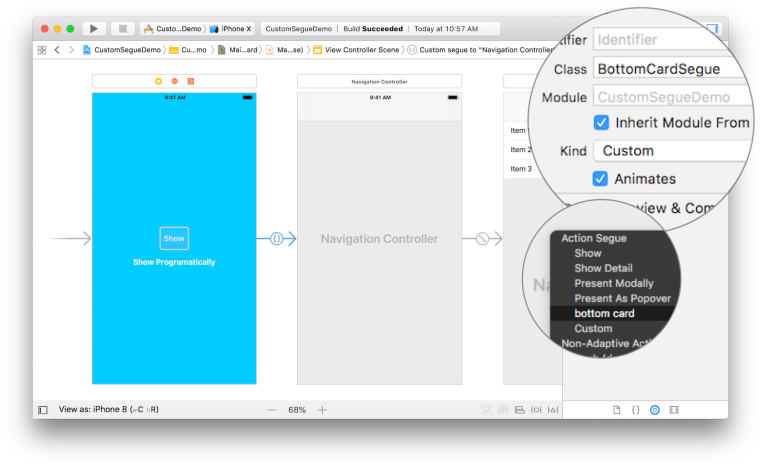Open Custom segue breadcrumb item
768x468 pixels.
click(480, 50)
